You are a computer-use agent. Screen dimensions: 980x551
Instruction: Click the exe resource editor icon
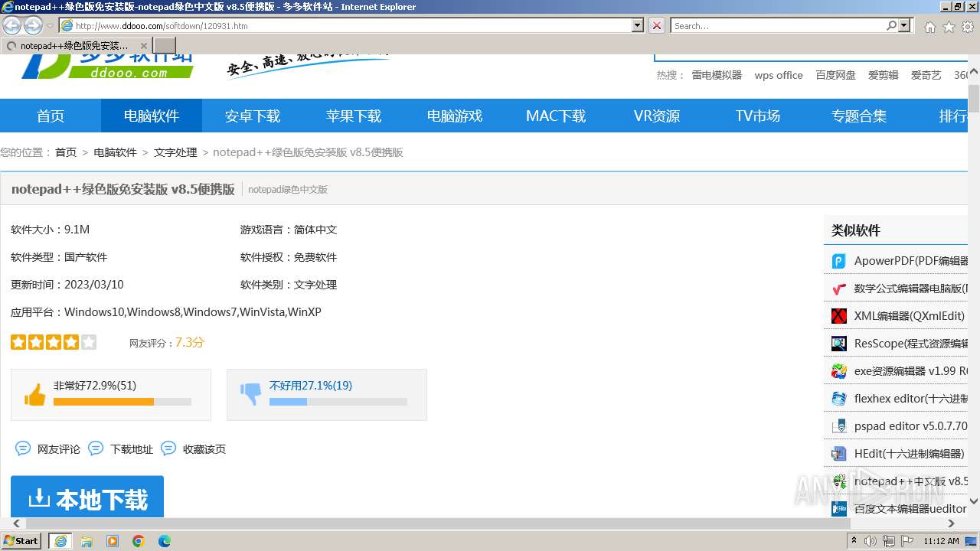coord(839,371)
